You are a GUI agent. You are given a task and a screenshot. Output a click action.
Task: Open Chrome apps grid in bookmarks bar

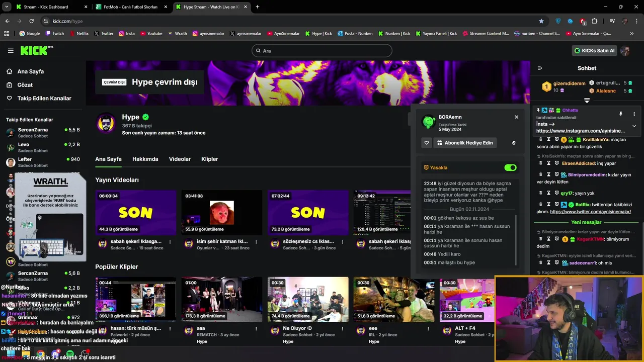point(7,34)
